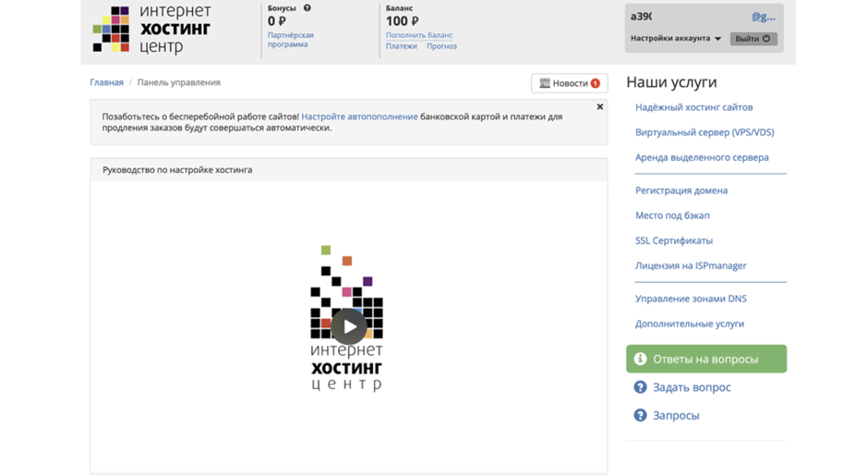Open Лицензия на ISPmanager
Image resolution: width=868 pixels, height=476 pixels.
click(x=691, y=265)
